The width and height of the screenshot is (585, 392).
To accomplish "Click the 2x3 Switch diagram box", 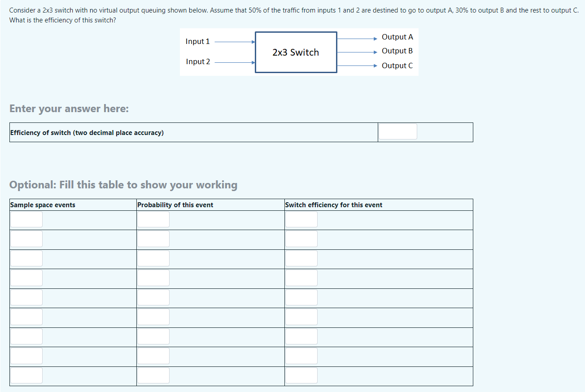I will click(x=296, y=52).
